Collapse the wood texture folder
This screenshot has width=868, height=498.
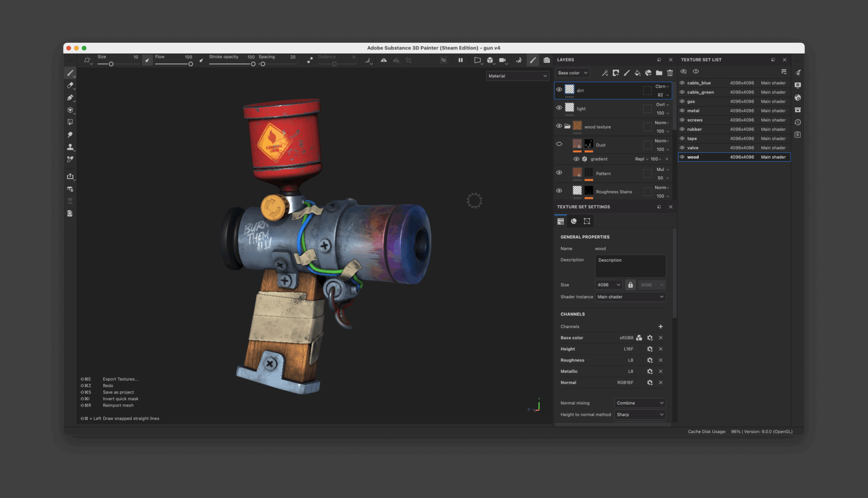click(567, 126)
